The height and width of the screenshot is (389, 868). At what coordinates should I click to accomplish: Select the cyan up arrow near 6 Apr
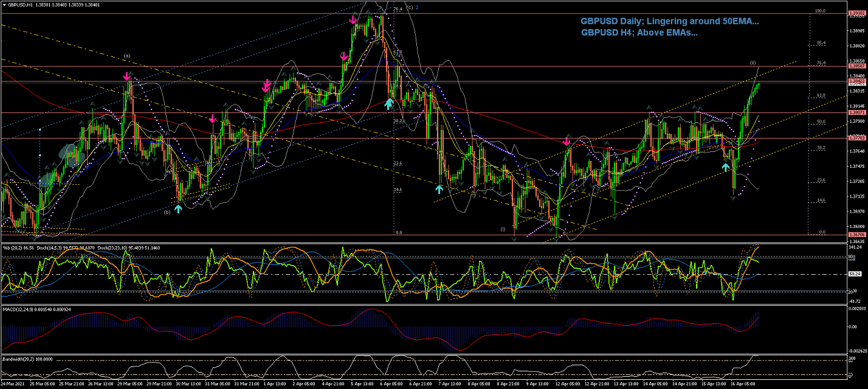coord(388,104)
